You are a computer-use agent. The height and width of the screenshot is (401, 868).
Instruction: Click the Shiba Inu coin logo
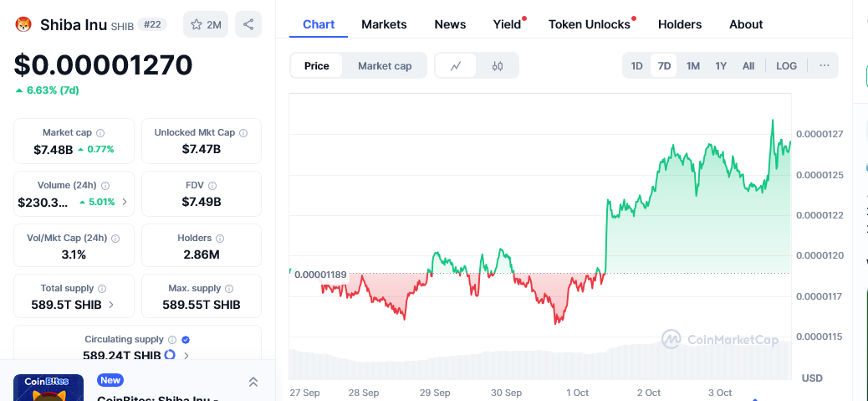(23, 24)
